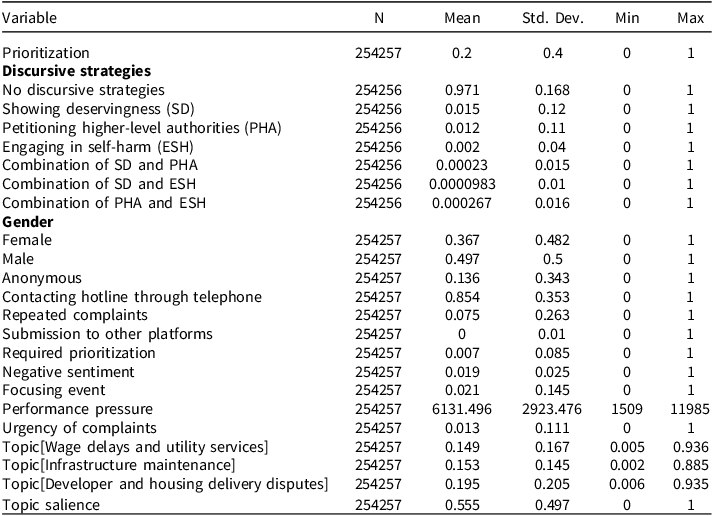713x516 pixels.
Task: Click max value 0.885
Action: click(x=691, y=465)
